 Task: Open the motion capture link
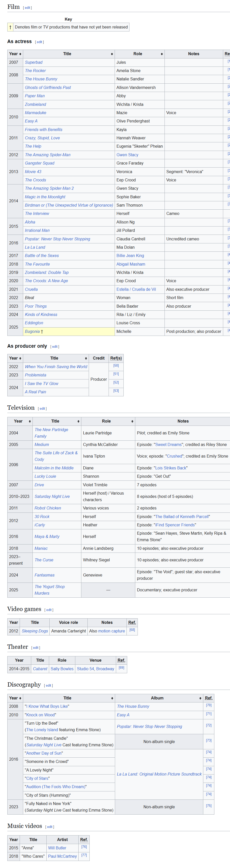(111, 631)
